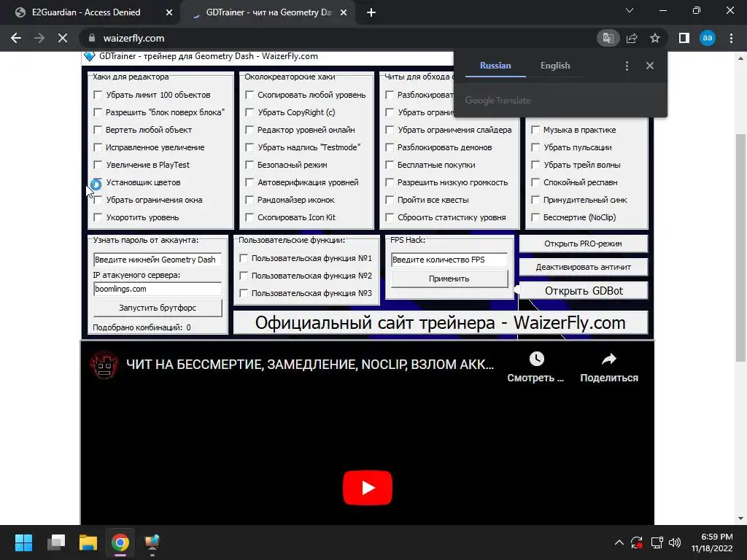Open translate popup options menu
Image resolution: width=747 pixels, height=560 pixels.
pos(627,66)
